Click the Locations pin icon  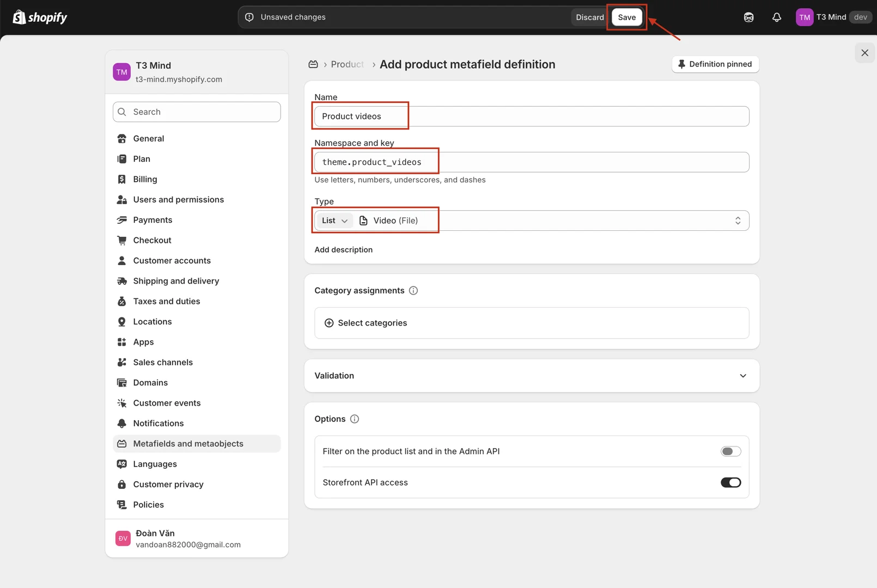click(x=122, y=322)
